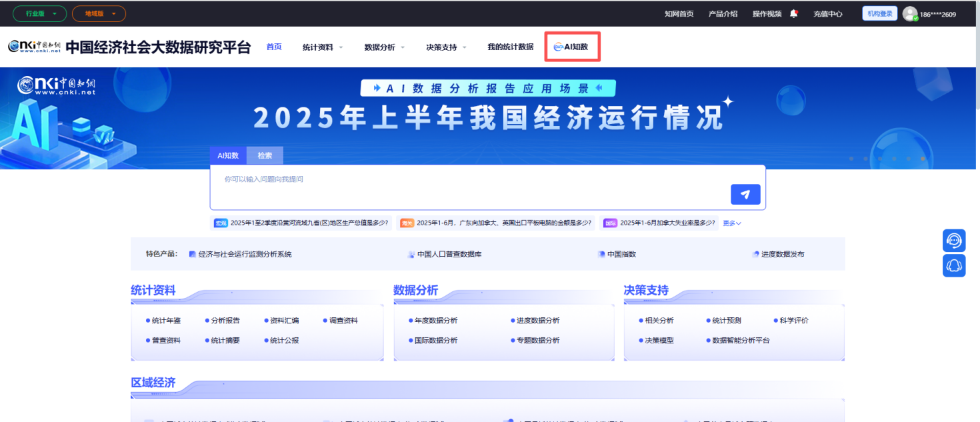Image resolution: width=980 pixels, height=422 pixels.
Task: Click the paper-plane send button
Action: click(745, 194)
